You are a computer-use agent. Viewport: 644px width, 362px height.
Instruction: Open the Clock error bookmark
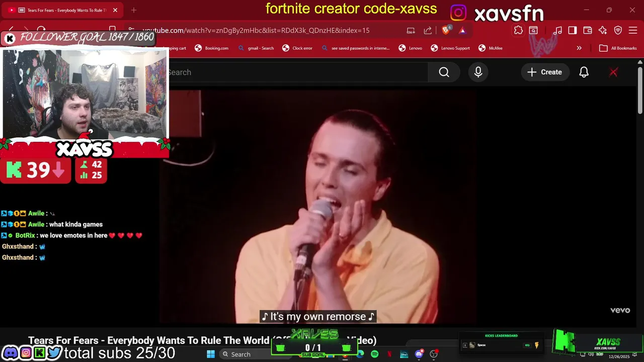click(297, 48)
